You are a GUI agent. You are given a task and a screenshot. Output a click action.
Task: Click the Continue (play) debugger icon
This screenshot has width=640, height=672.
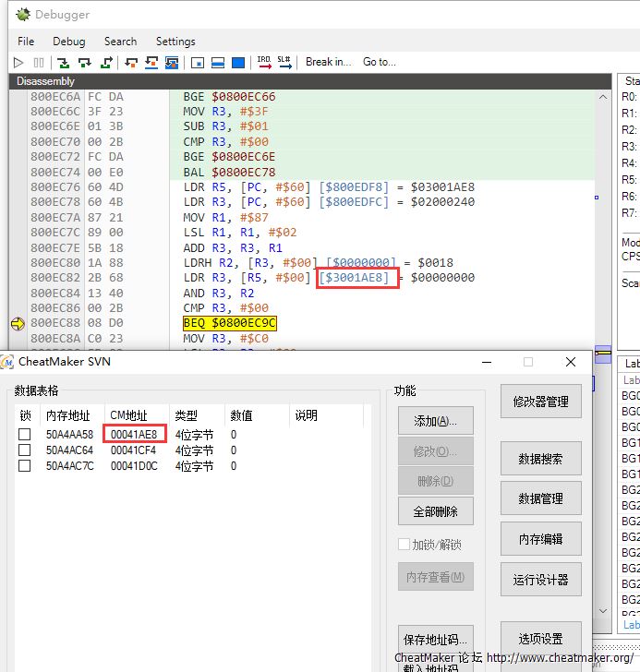(x=18, y=63)
